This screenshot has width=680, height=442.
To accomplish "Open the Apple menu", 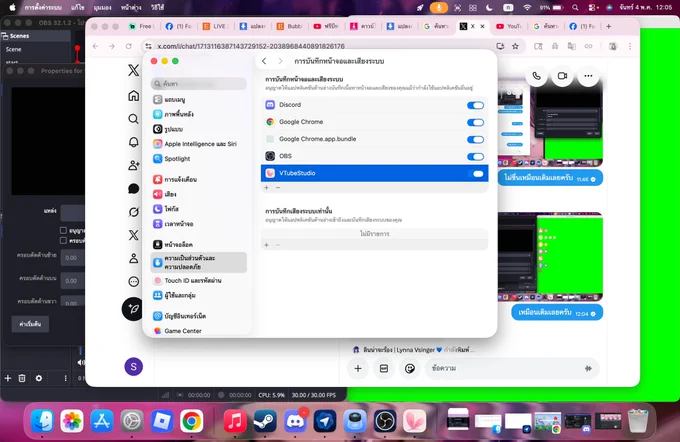I will (13, 7).
